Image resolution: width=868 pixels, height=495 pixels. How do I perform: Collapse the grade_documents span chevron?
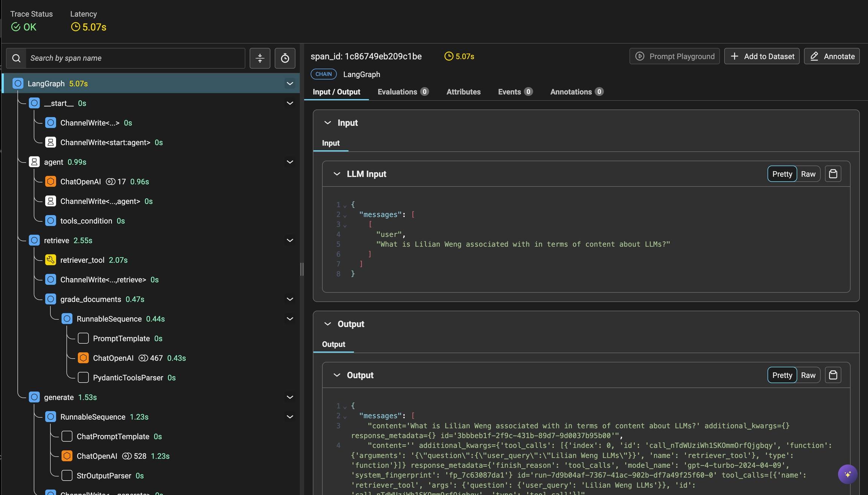pyautogui.click(x=290, y=299)
